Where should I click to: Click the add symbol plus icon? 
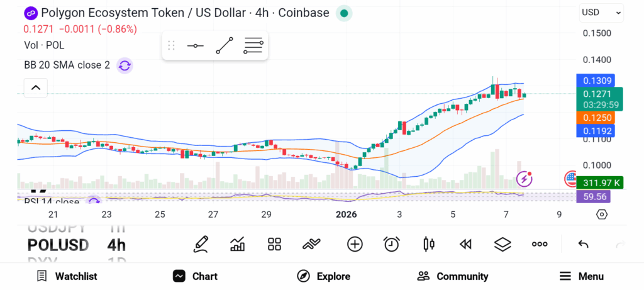tap(355, 244)
